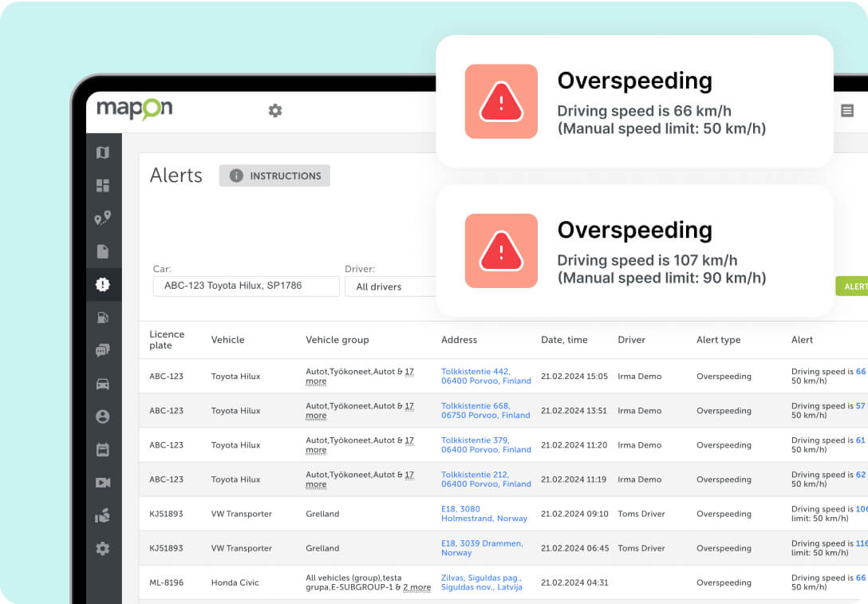Click the Car filter input field
This screenshot has height=604, width=868.
[x=245, y=286]
